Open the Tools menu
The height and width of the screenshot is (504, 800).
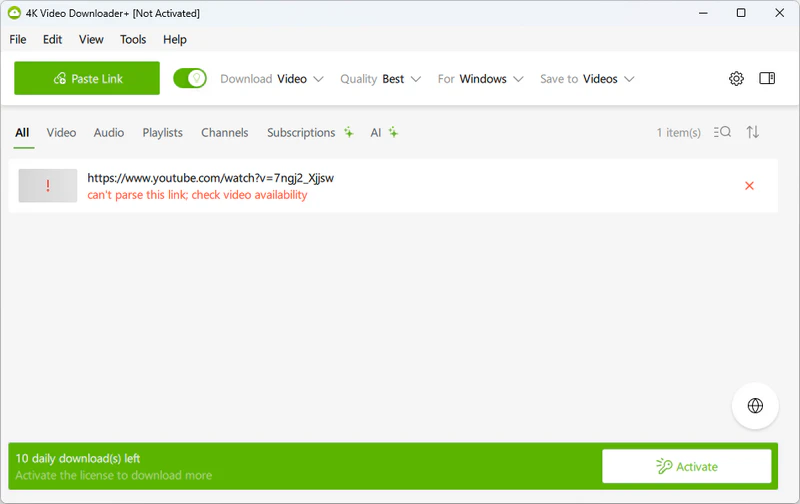click(x=133, y=39)
